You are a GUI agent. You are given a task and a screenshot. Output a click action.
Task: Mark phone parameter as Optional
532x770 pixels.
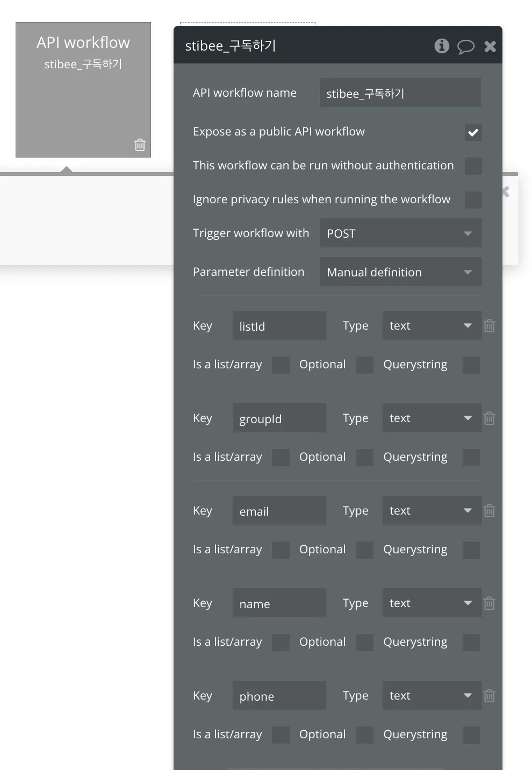click(x=365, y=735)
